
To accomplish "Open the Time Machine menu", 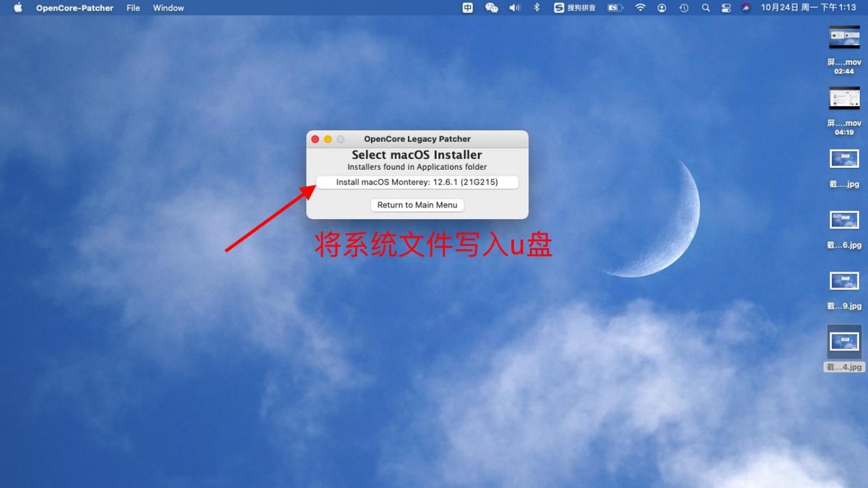I will pyautogui.click(x=683, y=8).
